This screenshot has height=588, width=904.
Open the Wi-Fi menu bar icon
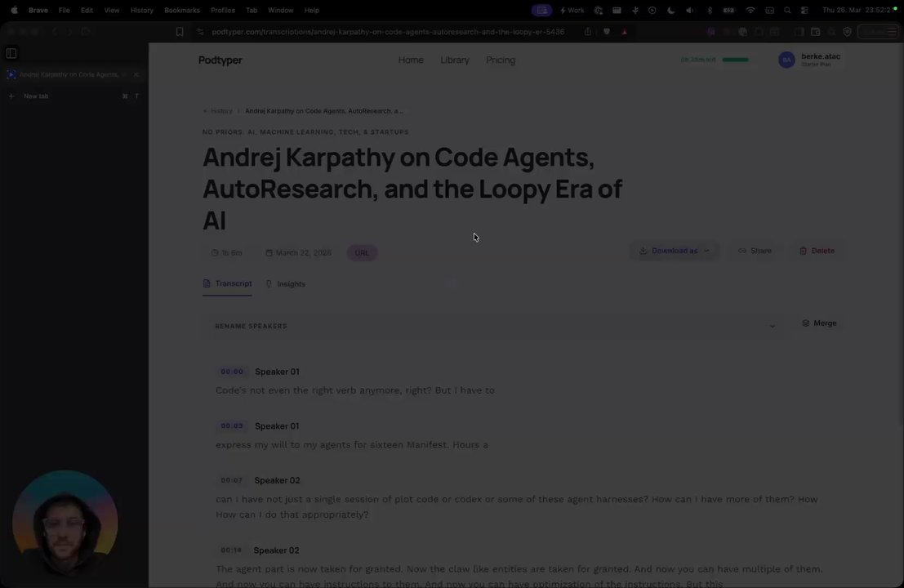[750, 11]
